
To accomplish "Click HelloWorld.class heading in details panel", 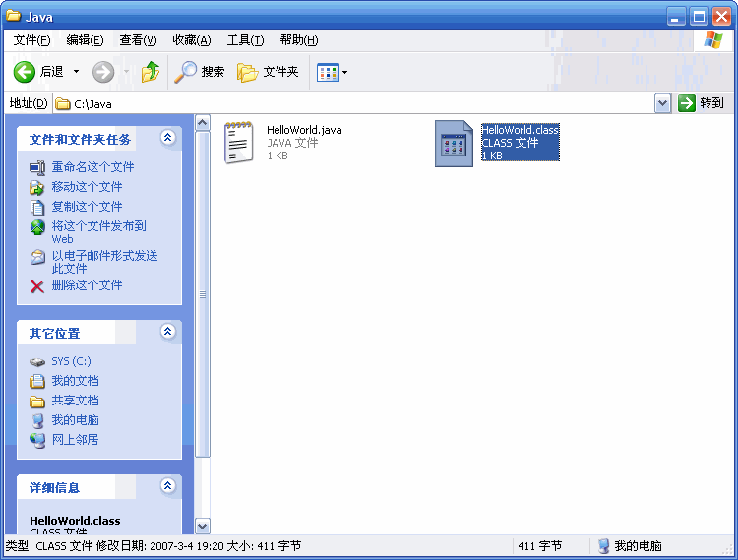I will [x=75, y=521].
